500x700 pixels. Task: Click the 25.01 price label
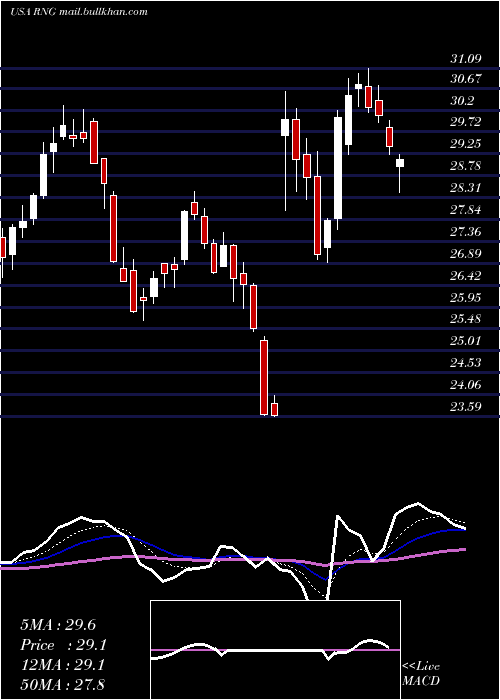click(x=466, y=341)
